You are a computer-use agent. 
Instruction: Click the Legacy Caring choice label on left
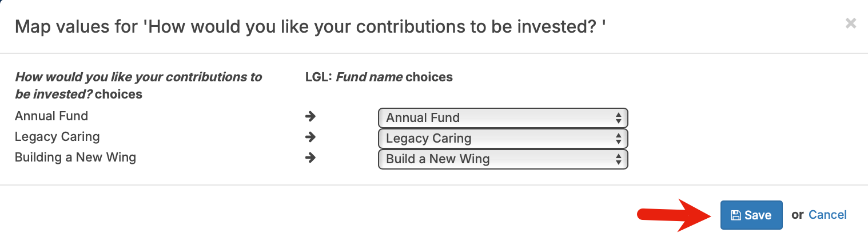pyautogui.click(x=57, y=137)
